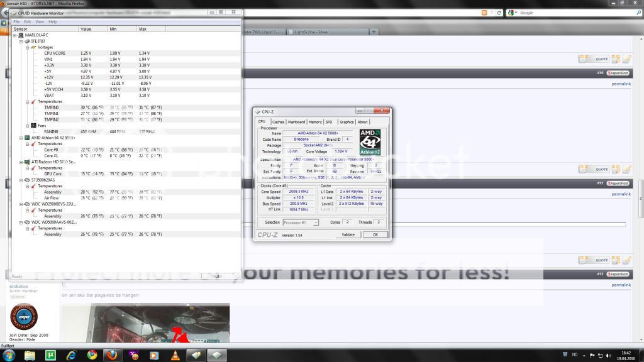Collapse the MARLOU-PC tree node

[16, 35]
